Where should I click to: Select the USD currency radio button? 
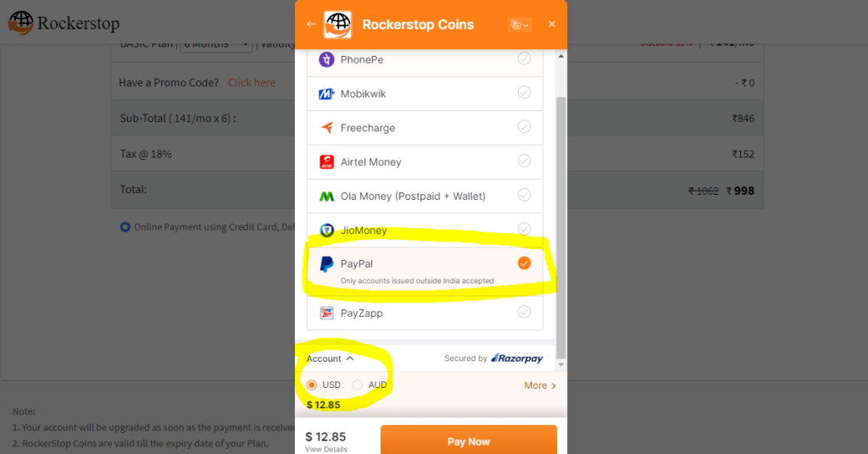(x=312, y=385)
